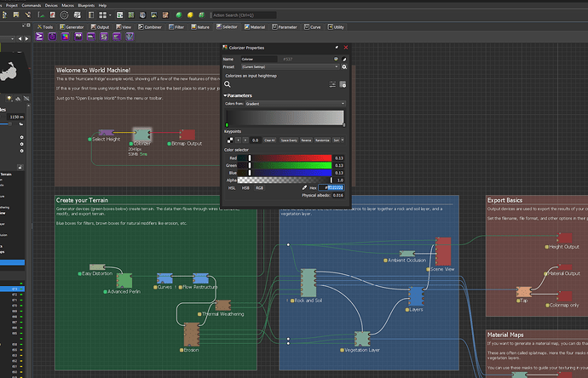Toggle the Select Height node enable dot

(x=89, y=139)
